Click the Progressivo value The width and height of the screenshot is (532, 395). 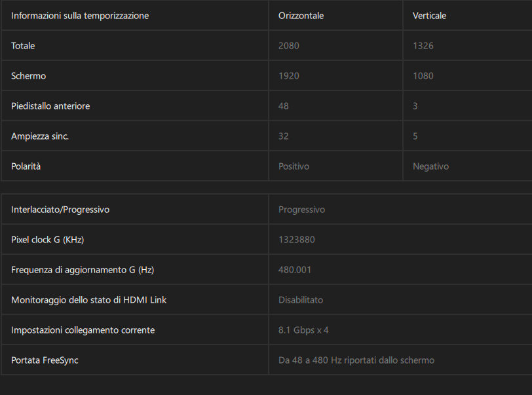coord(301,210)
